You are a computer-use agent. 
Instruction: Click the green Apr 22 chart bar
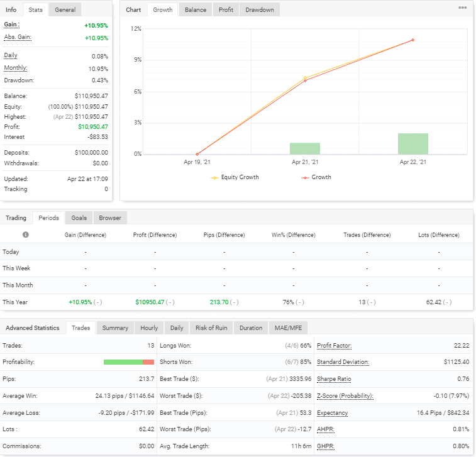tap(412, 144)
